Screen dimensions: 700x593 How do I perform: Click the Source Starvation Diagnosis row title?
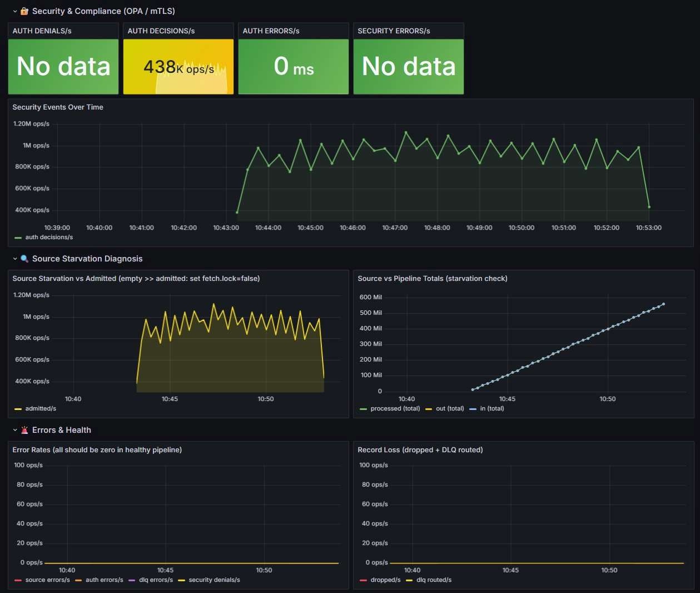click(x=87, y=259)
